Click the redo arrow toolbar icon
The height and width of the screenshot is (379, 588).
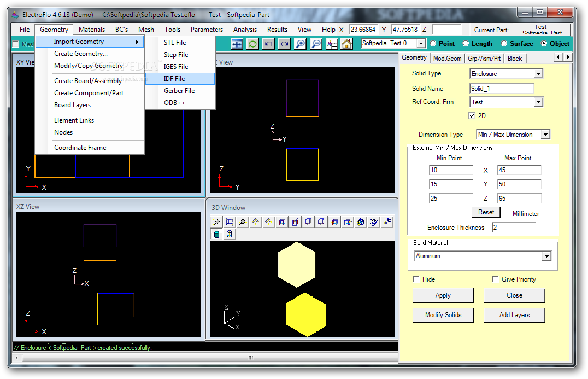click(285, 44)
